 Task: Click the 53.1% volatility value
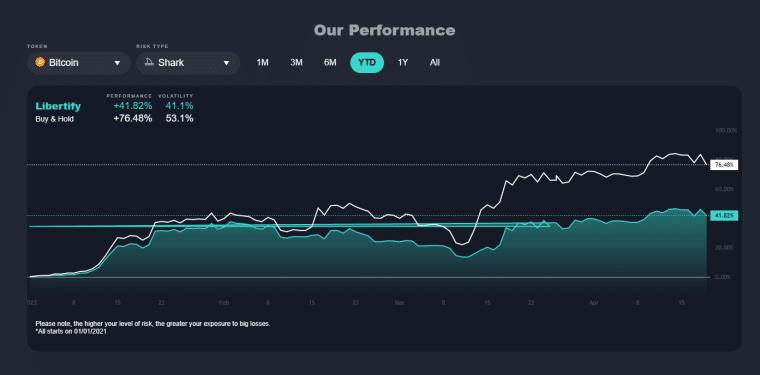pyautogui.click(x=179, y=118)
